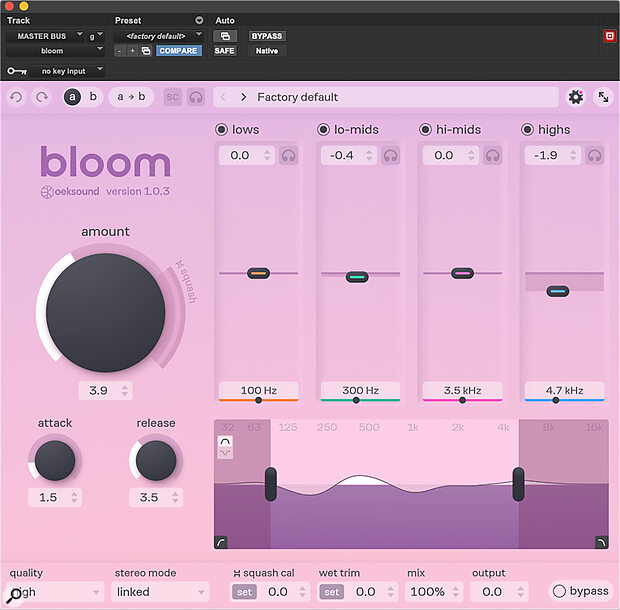Screen dimensions: 620x610
Task: Click the lows gain value 0.0 field
Action: click(x=247, y=155)
